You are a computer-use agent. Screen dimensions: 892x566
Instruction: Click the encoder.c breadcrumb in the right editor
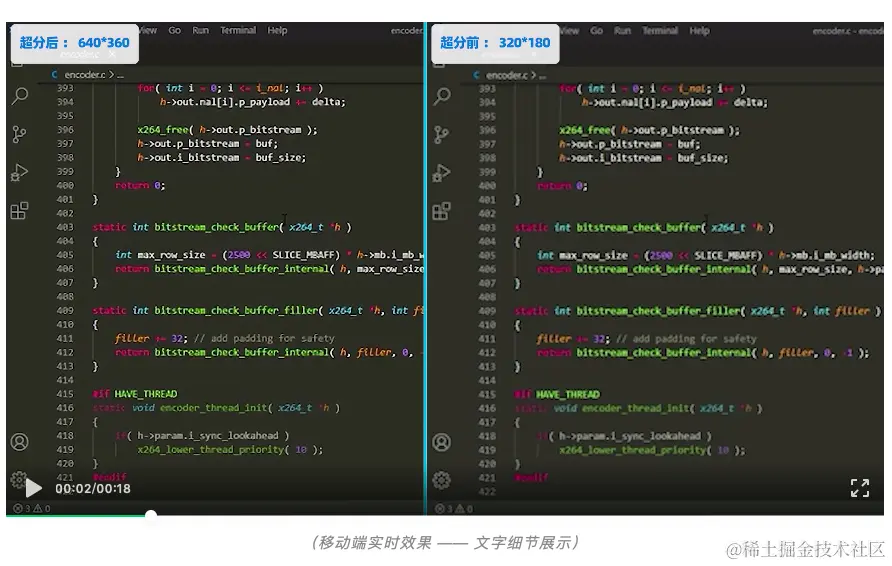pyautogui.click(x=506, y=75)
